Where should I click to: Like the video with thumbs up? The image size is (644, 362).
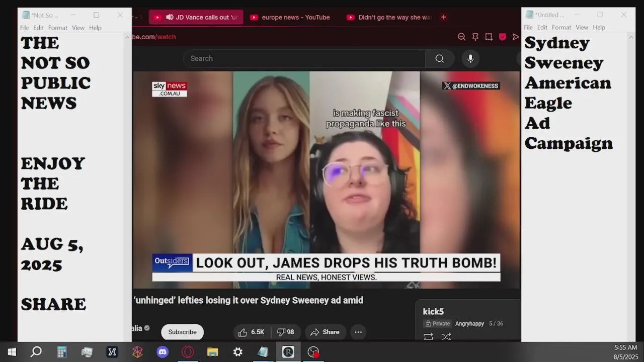[252, 332]
